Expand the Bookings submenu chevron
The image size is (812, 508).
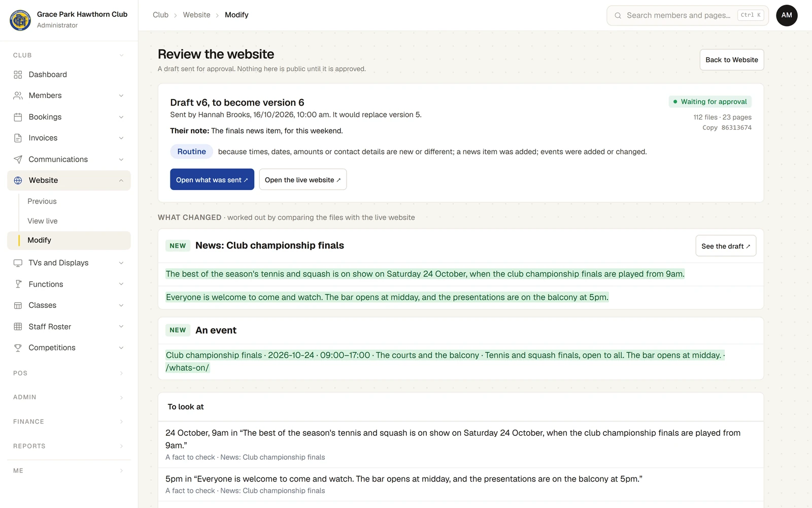pyautogui.click(x=121, y=117)
